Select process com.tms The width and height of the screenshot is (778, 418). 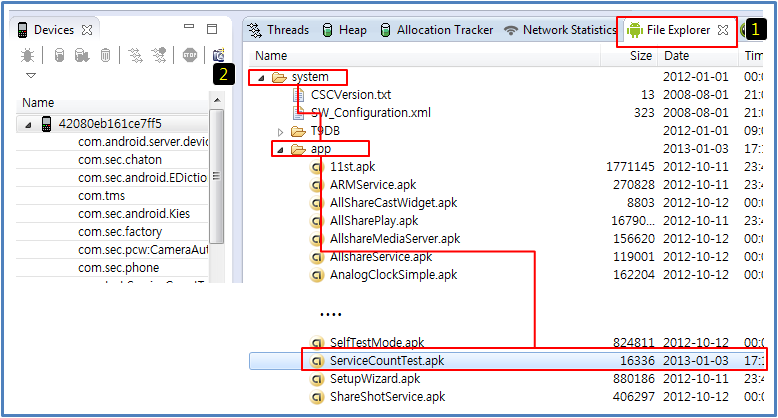pyautogui.click(x=102, y=196)
